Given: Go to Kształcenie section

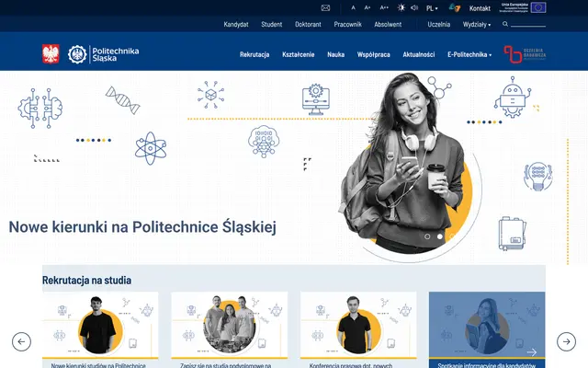Looking at the screenshot, I should pos(298,54).
